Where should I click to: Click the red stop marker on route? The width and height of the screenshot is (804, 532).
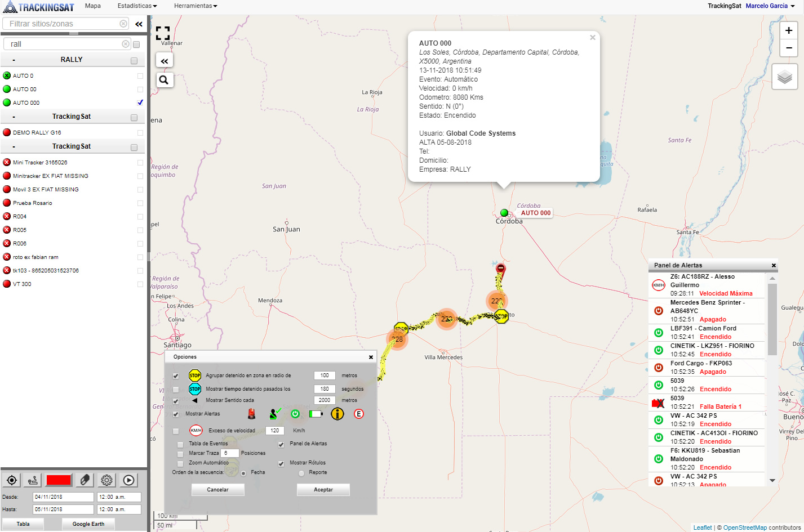pos(500,271)
